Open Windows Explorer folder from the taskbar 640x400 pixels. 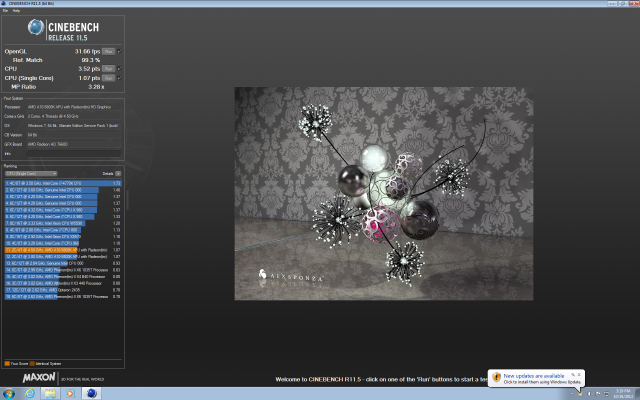click(50, 393)
